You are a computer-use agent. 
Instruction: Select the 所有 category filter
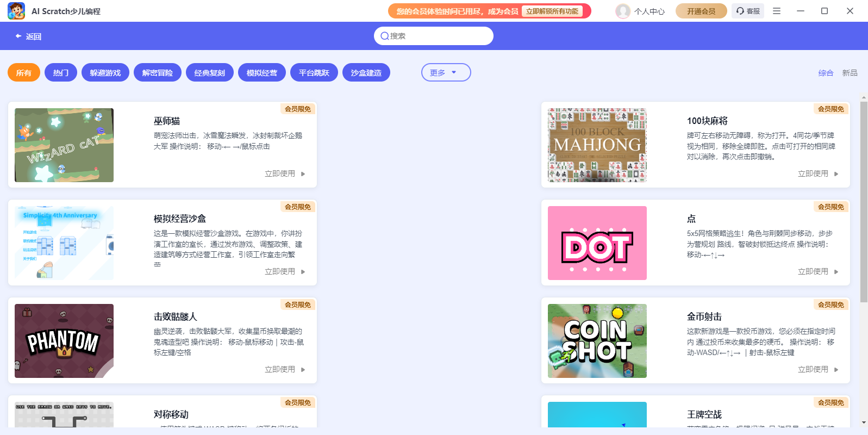pos(24,73)
